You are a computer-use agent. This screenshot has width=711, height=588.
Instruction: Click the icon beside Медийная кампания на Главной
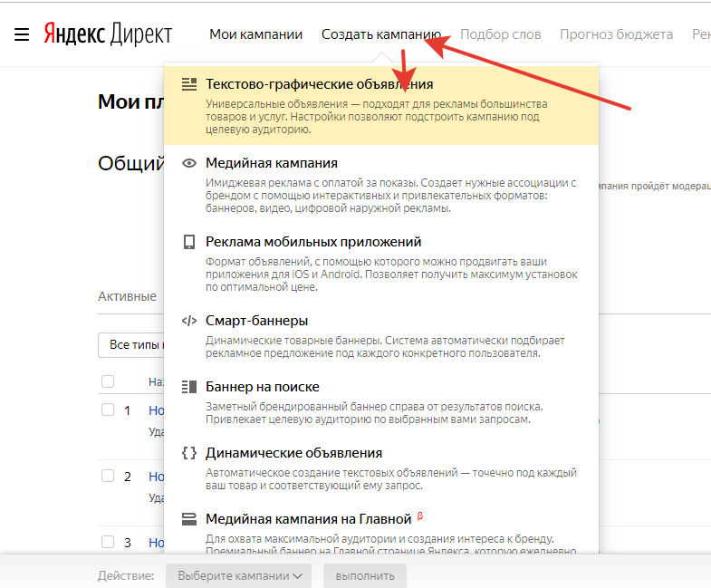pos(189,519)
